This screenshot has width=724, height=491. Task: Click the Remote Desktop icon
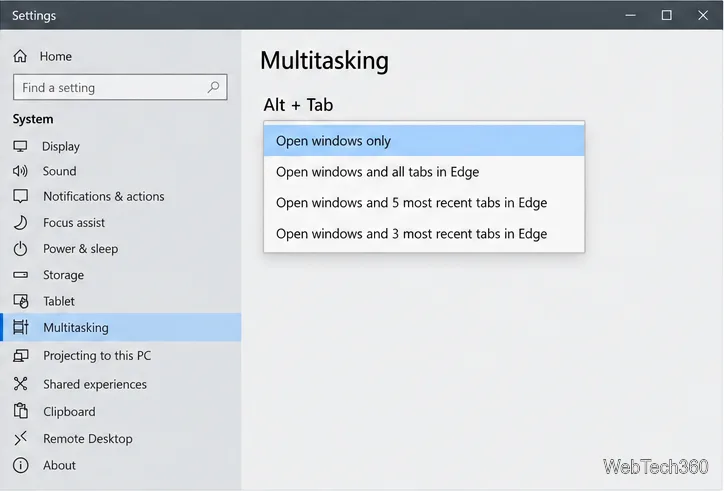tap(20, 438)
